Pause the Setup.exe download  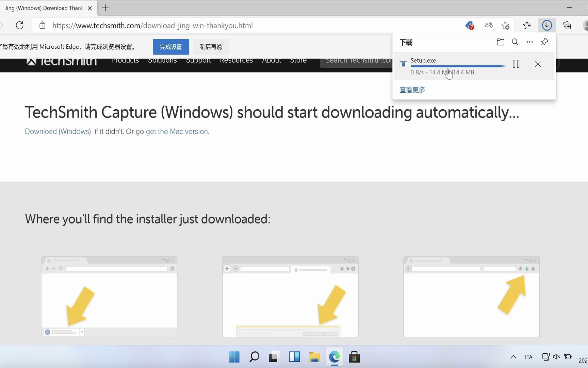tap(516, 64)
